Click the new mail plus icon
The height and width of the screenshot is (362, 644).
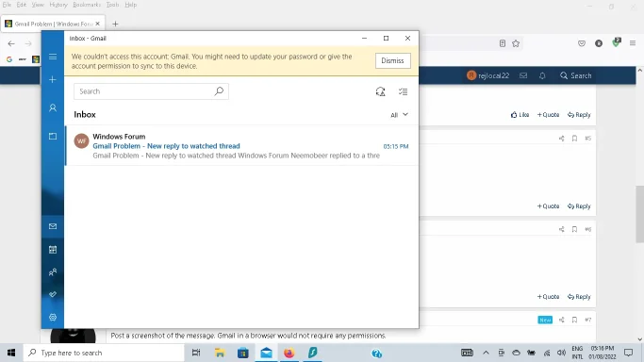pos(53,79)
